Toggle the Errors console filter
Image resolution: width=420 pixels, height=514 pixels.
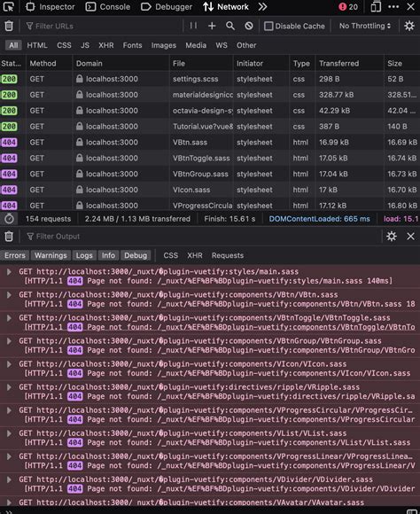point(15,255)
